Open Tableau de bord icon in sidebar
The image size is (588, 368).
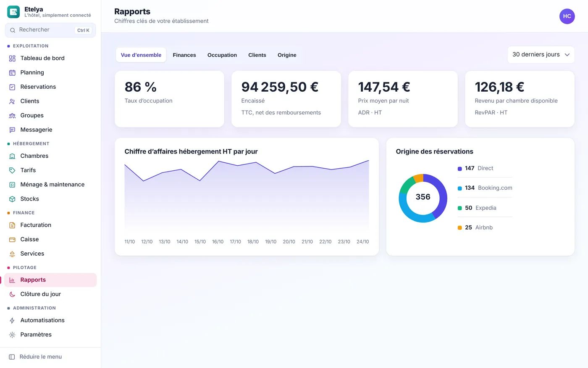pos(12,58)
